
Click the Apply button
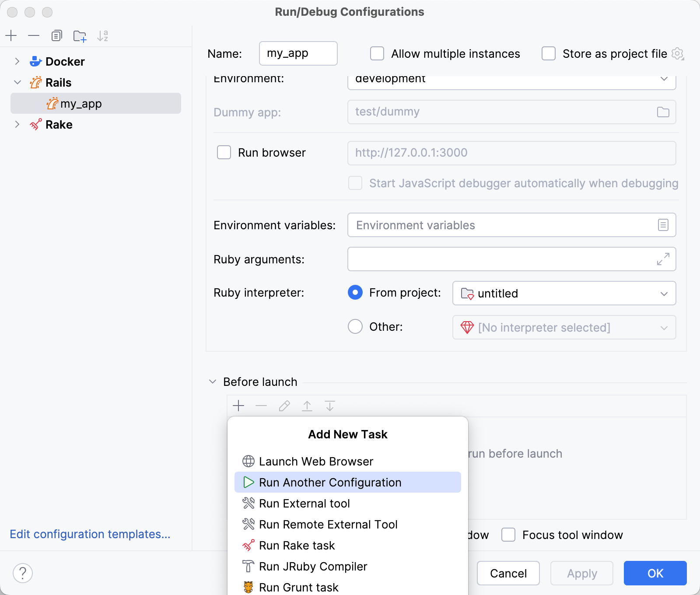pos(581,573)
